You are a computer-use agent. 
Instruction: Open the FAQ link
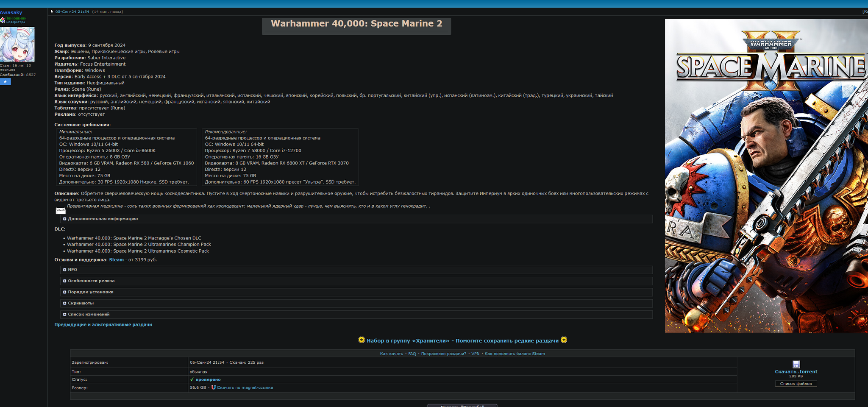[x=412, y=354]
